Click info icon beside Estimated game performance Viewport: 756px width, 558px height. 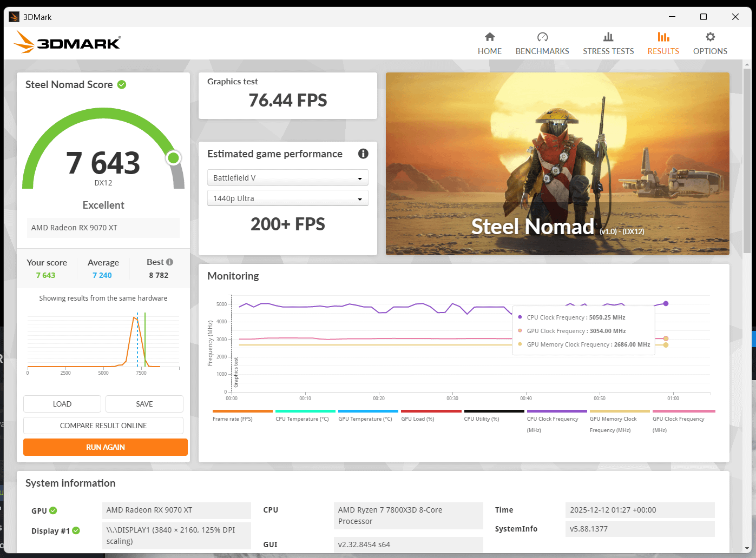coord(363,154)
